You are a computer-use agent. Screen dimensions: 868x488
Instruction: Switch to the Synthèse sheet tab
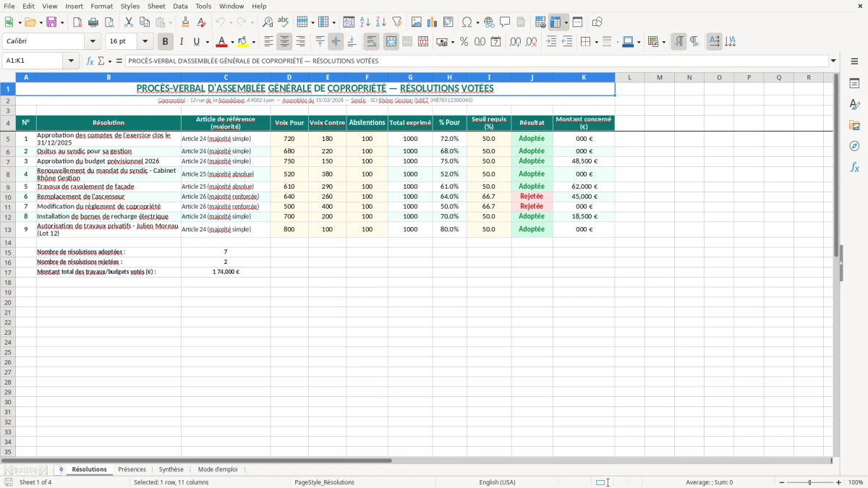point(171,469)
